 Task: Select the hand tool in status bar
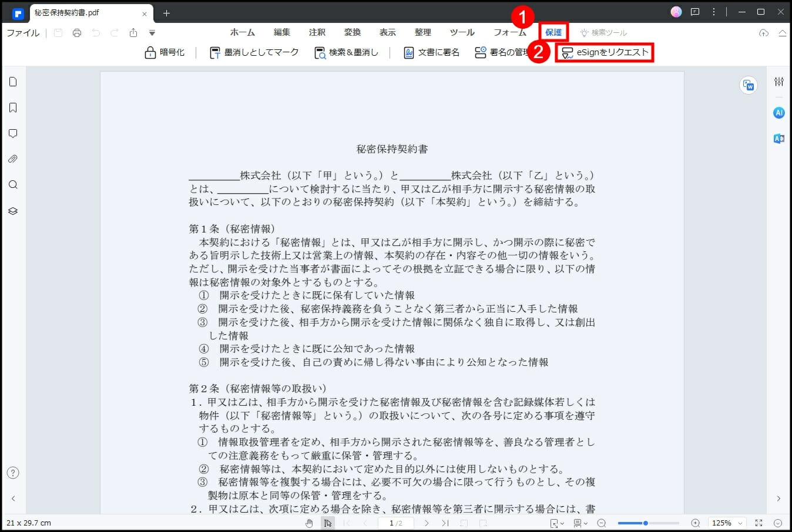click(x=309, y=523)
